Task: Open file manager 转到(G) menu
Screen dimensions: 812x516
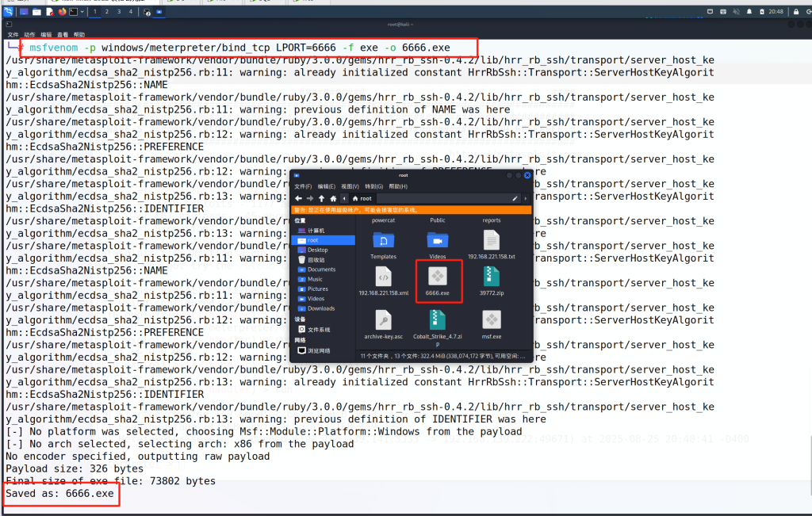Action: pos(374,186)
